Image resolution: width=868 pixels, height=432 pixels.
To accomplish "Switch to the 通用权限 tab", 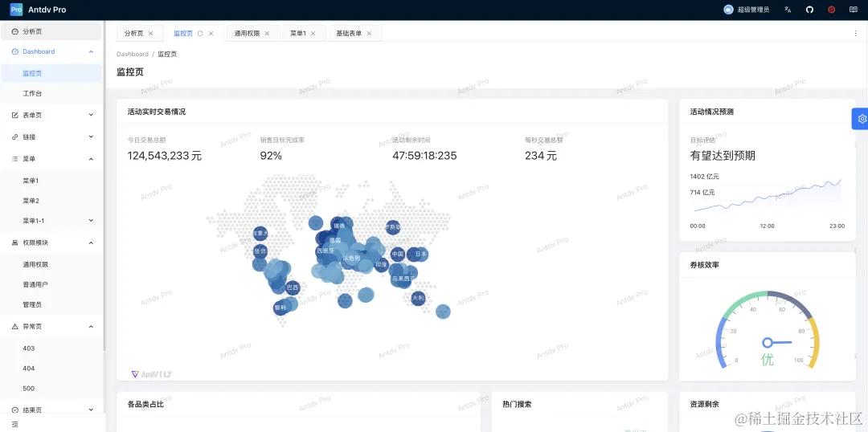I will point(247,33).
